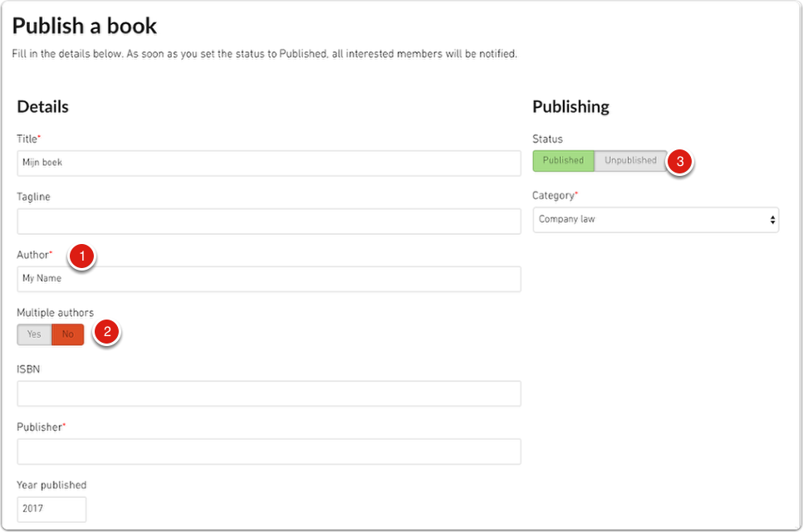The width and height of the screenshot is (803, 532).
Task: Click red annotation marker number 1
Action: click(82, 256)
